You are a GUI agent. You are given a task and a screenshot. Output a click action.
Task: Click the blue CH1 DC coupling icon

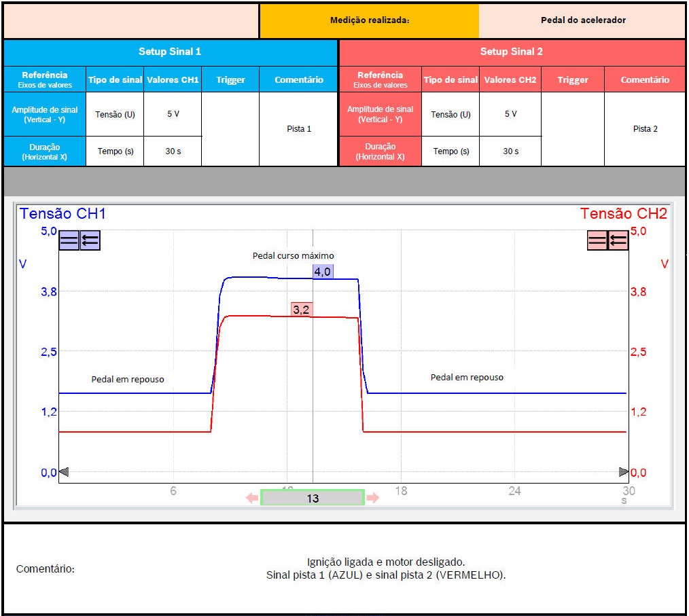[69, 240]
